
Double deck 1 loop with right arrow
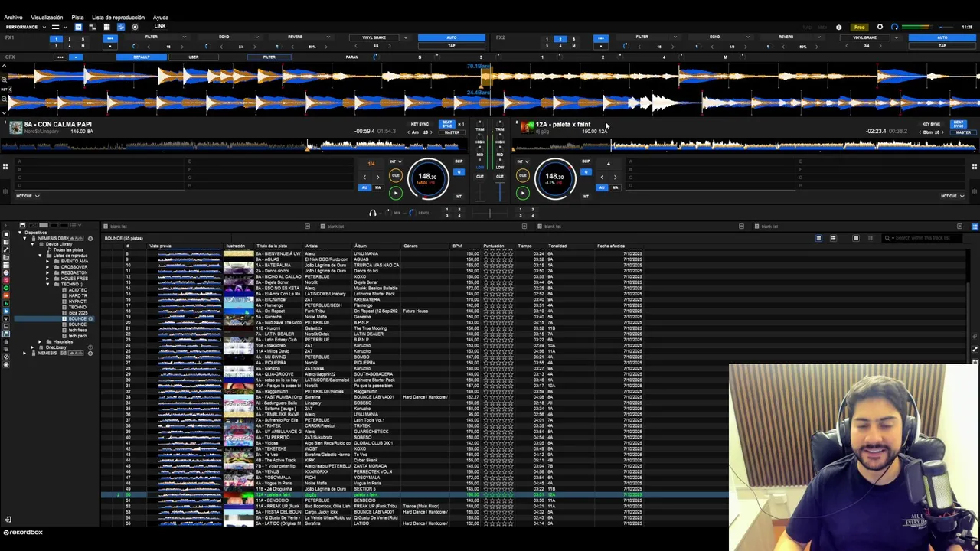tap(377, 177)
